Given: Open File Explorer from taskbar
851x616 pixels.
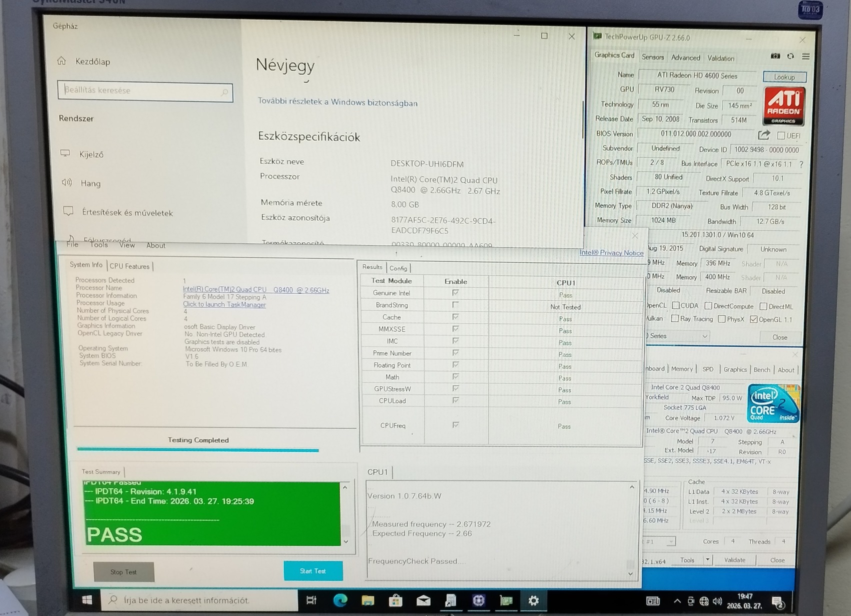Looking at the screenshot, I should 368,600.
